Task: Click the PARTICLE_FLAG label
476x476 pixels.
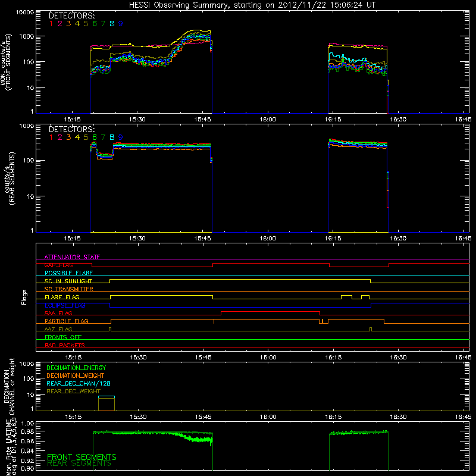Action: [x=67, y=321]
